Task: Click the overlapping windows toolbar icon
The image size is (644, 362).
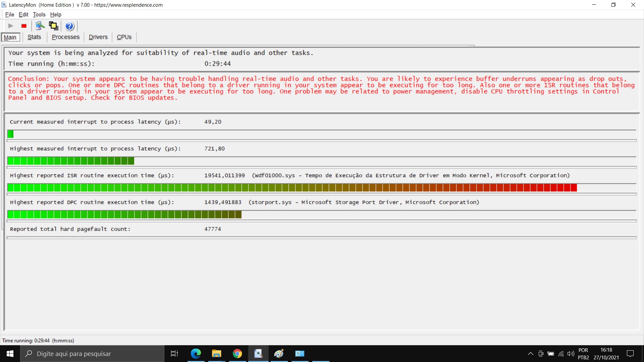Action: (54, 26)
